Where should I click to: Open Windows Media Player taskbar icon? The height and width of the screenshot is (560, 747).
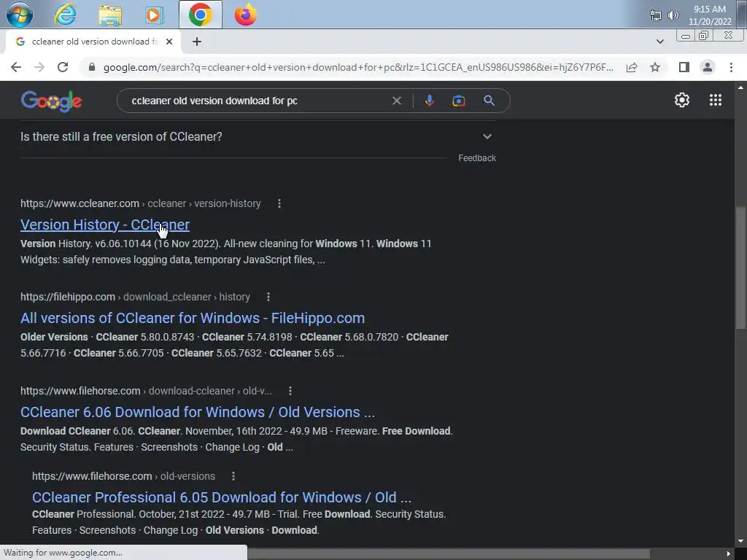tap(154, 15)
